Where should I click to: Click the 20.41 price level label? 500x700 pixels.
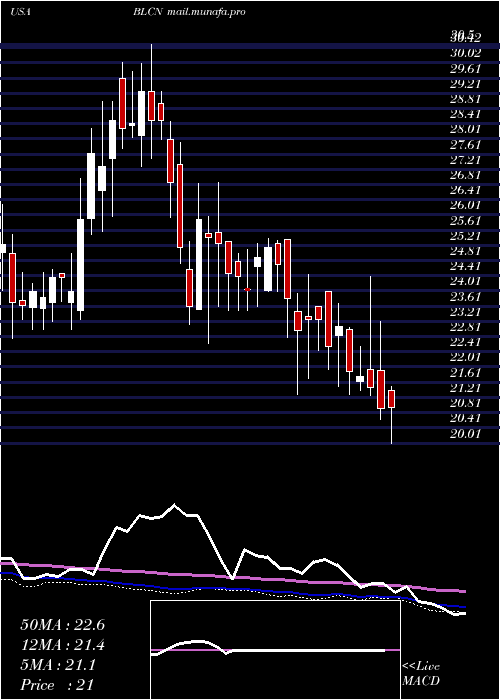coord(466,418)
